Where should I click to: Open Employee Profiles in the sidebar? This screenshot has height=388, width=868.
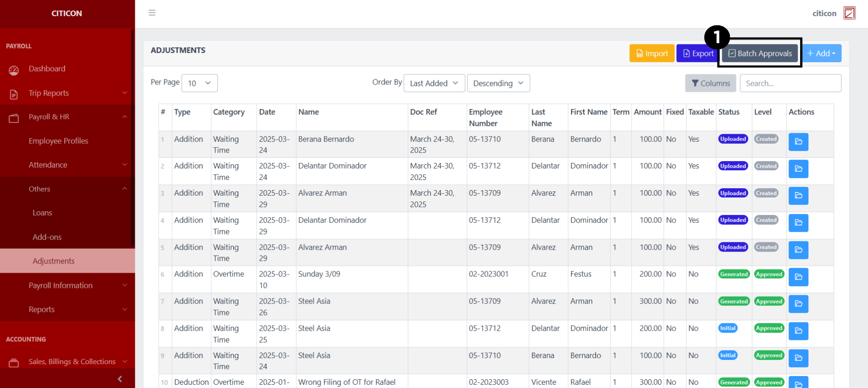click(x=58, y=141)
